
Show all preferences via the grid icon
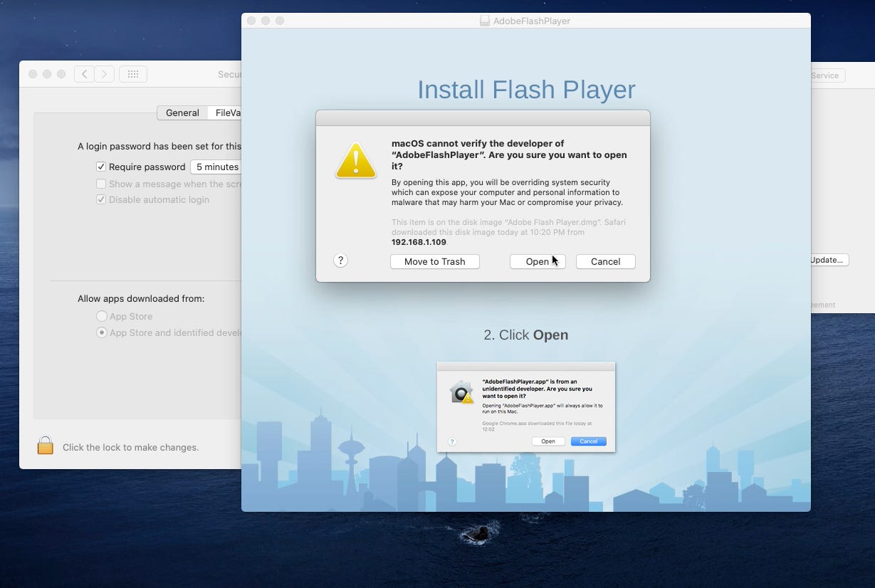click(133, 74)
